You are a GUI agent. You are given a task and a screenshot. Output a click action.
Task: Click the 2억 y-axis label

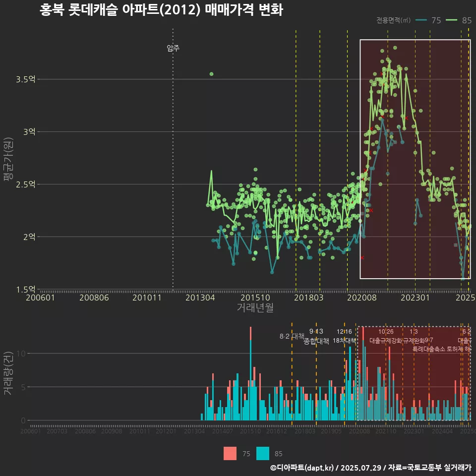(29, 237)
